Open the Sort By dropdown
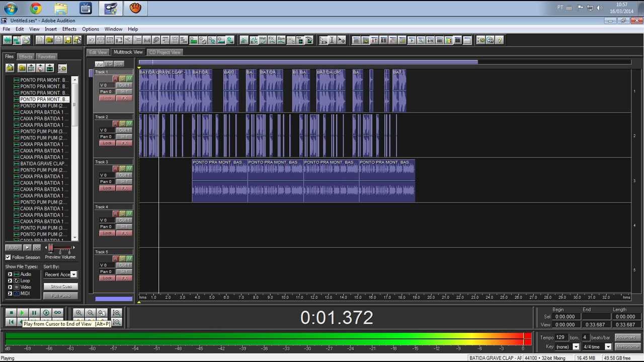This screenshot has height=362, width=644. tap(73, 275)
